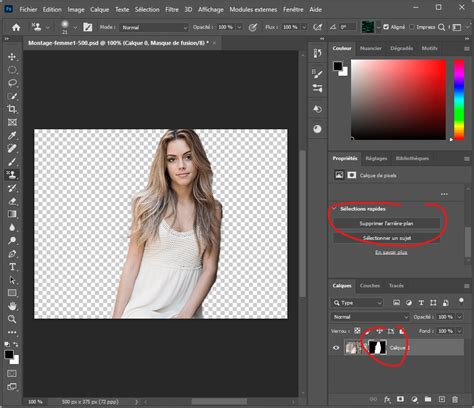Select the Frame tool
The image size is (474, 408).
pos(12,122)
